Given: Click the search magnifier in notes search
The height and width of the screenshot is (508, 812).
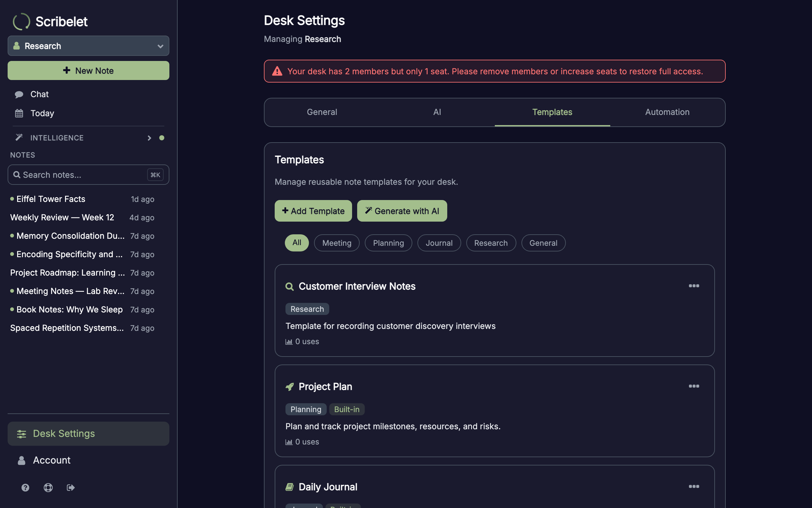Looking at the screenshot, I should coord(16,175).
